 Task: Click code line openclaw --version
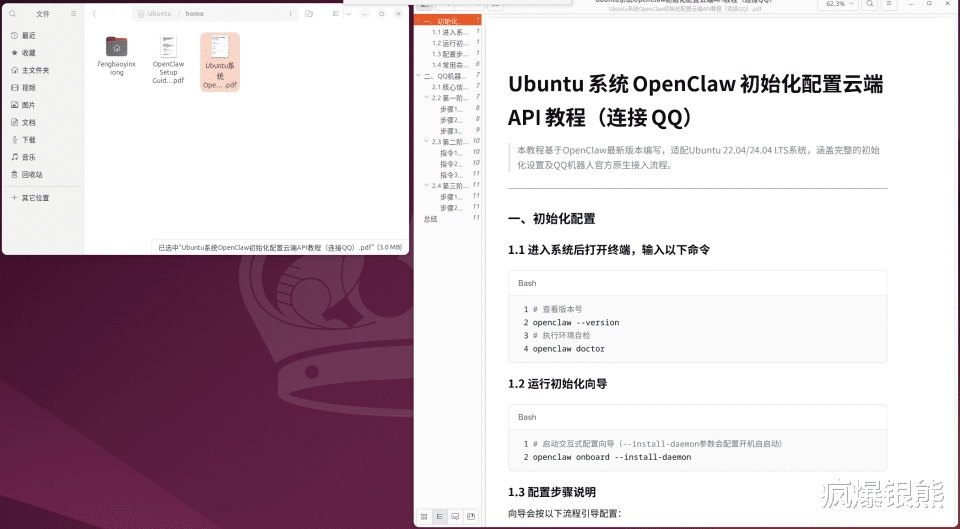(576, 323)
